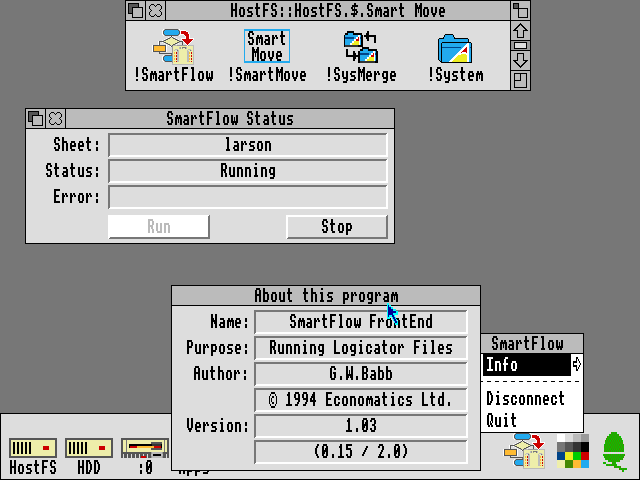640x480 pixels.
Task: Close the Smart Move filer window
Action: [156, 10]
